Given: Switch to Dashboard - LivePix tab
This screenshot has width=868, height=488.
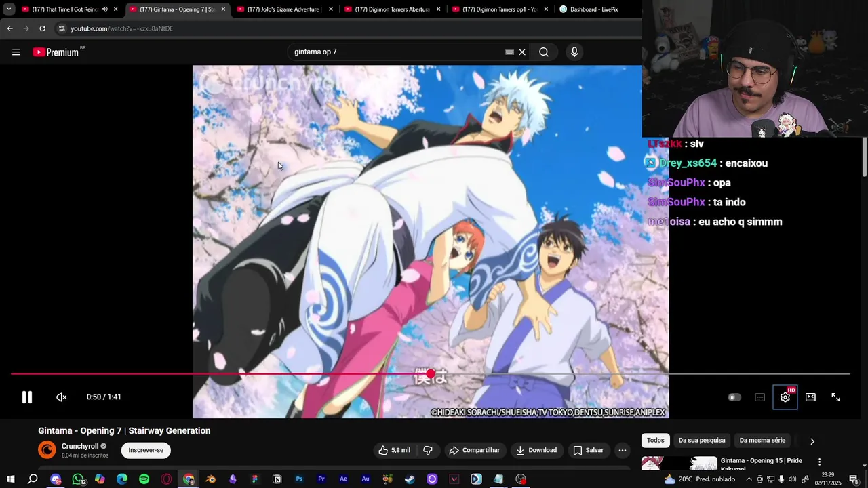Looking at the screenshot, I should (x=594, y=9).
